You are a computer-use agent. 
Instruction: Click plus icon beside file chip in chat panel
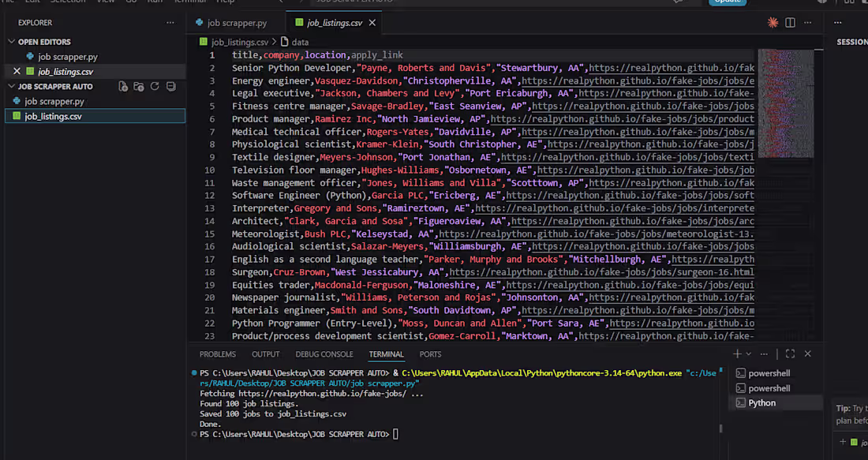[x=843, y=442]
